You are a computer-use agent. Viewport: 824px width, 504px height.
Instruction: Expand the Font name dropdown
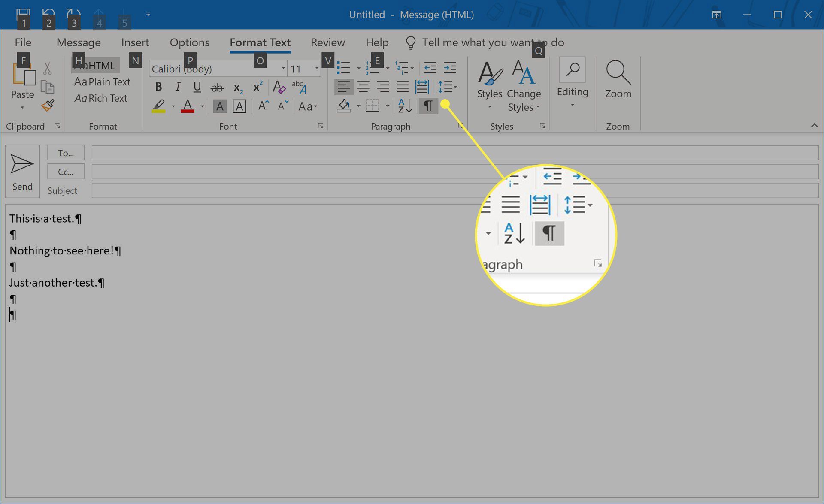[282, 69]
